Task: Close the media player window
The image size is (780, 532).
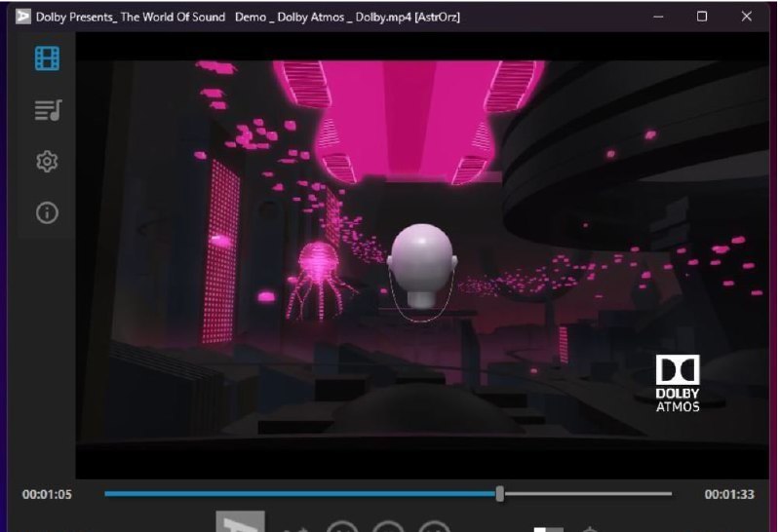Action: pos(746,17)
